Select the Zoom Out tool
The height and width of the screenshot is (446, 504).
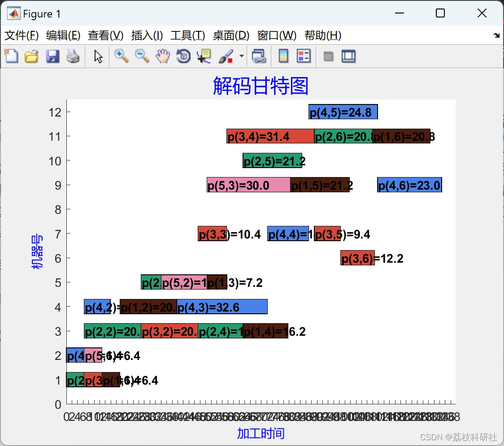142,56
